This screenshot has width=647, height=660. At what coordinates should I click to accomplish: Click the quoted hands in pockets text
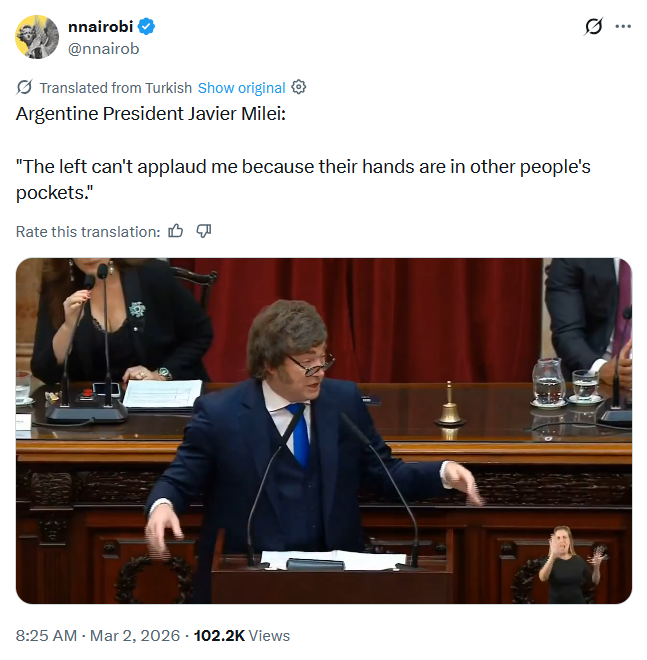point(303,180)
